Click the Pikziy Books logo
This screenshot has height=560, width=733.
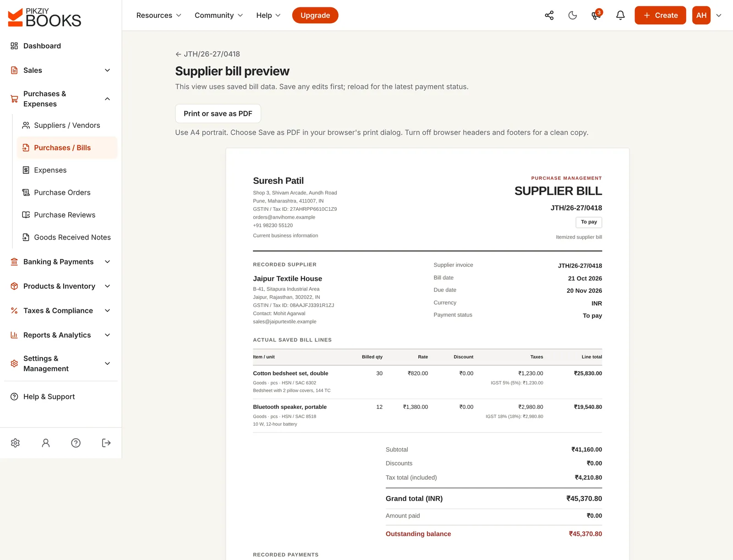point(44,17)
